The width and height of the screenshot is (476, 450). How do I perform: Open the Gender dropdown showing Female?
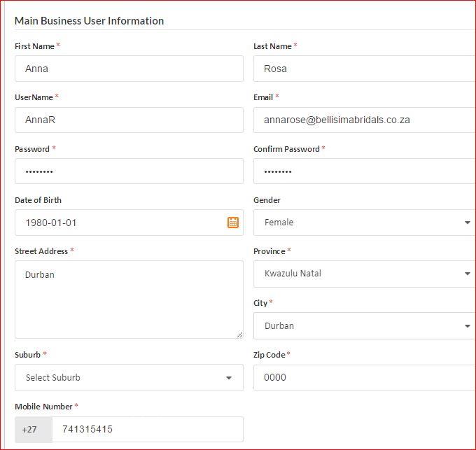(364, 223)
